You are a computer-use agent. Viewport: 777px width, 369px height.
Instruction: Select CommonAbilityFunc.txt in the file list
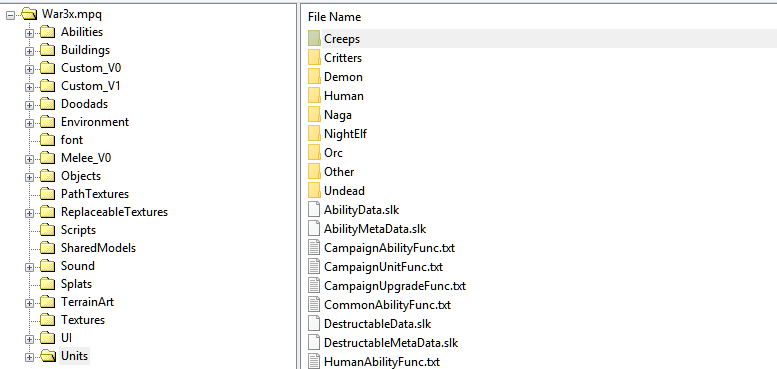click(x=388, y=305)
